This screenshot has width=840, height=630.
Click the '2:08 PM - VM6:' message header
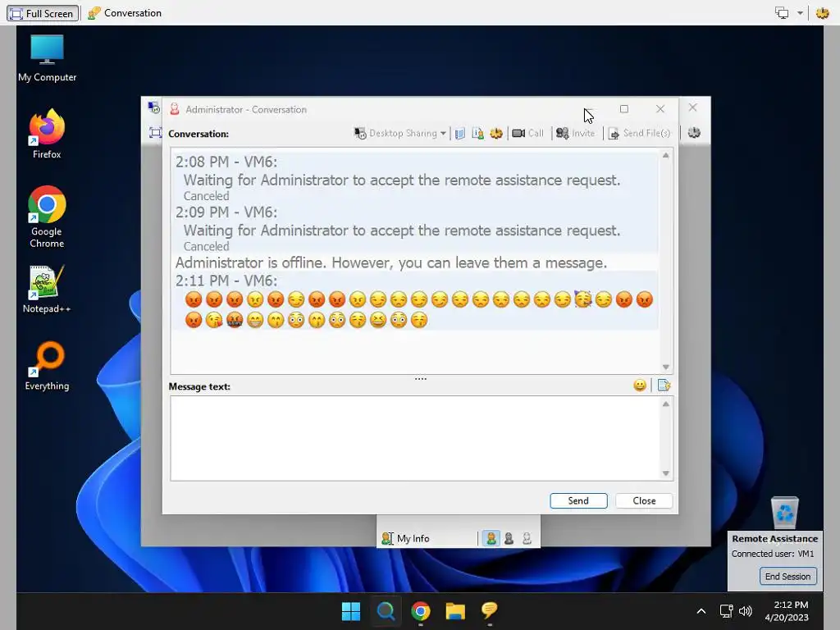(x=226, y=162)
